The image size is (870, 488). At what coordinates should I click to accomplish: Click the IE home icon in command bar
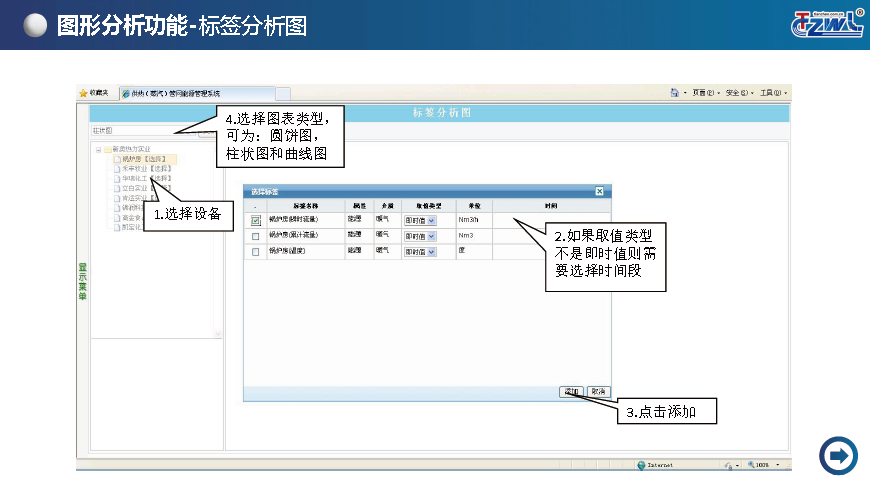click(675, 93)
